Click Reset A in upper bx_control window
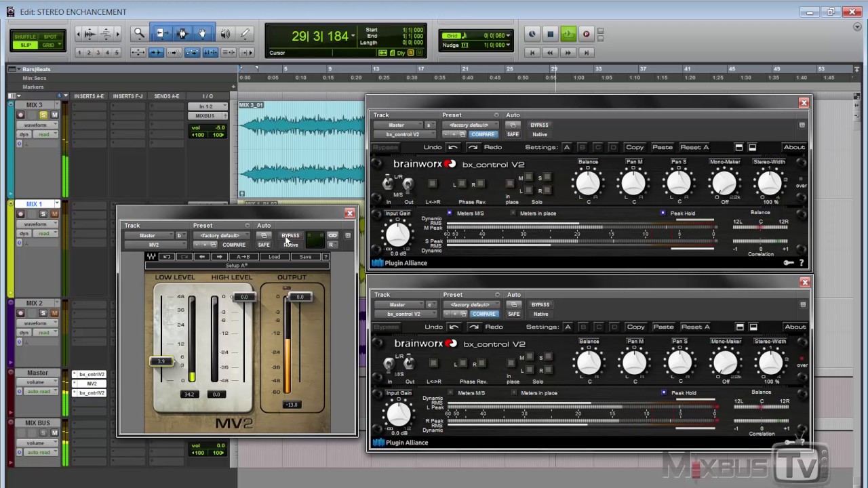The height and width of the screenshot is (488, 868). 694,147
